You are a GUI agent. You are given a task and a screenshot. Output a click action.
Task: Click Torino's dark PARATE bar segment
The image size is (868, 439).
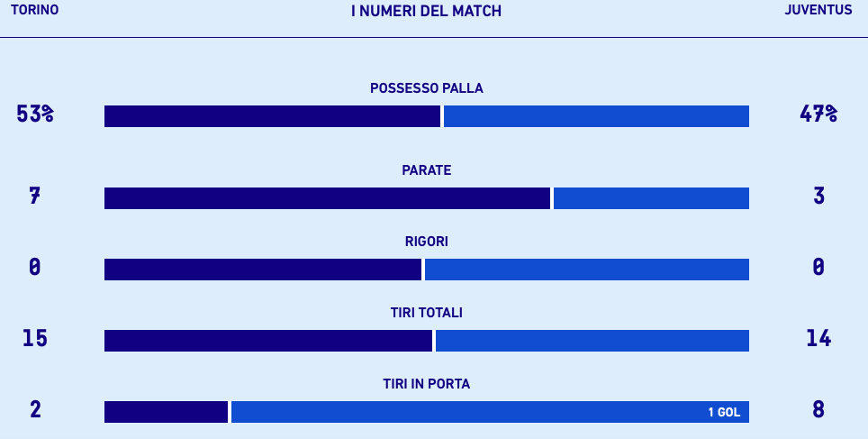pyautogui.click(x=327, y=198)
